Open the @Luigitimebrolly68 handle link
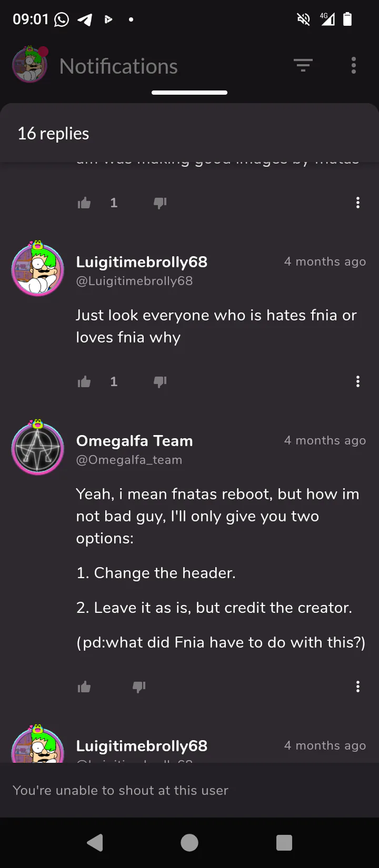Viewport: 379px width, 868px height. pyautogui.click(x=134, y=281)
